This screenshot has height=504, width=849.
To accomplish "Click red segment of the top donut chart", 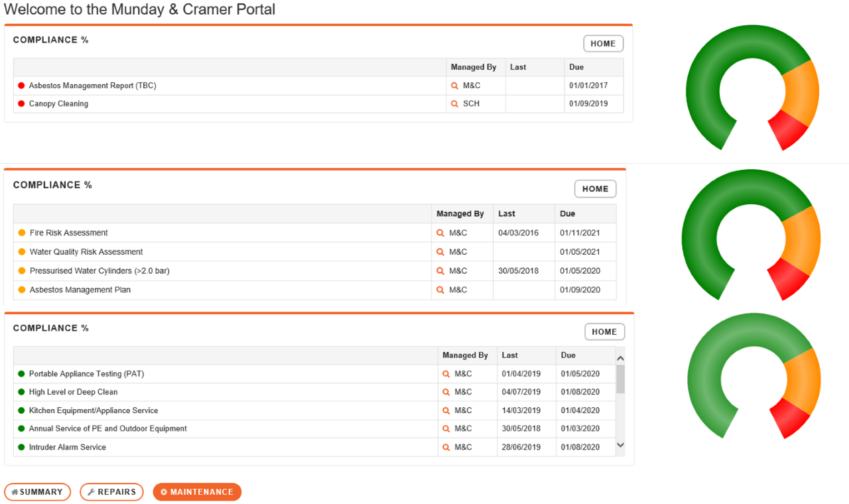I will coord(789,131).
